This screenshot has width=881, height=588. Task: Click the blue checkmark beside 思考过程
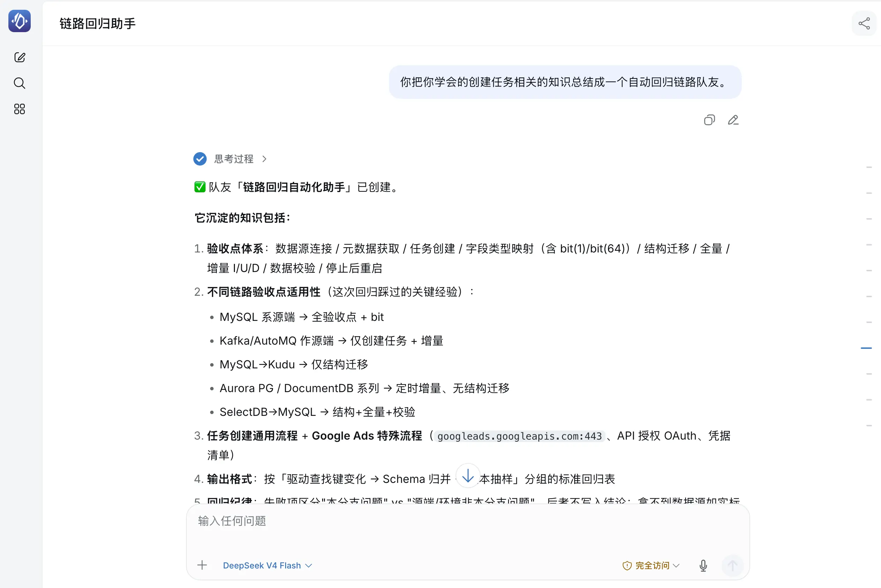(200, 159)
